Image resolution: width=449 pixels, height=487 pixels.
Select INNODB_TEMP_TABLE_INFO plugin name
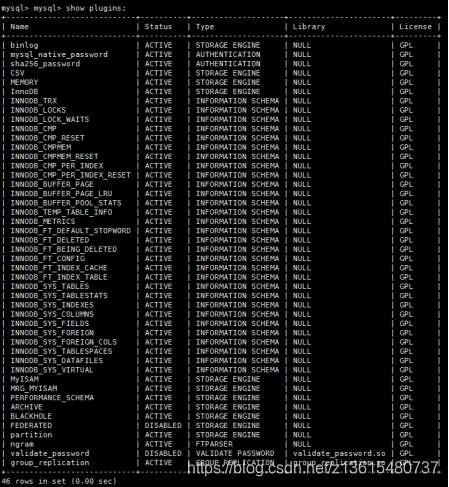[x=61, y=212]
